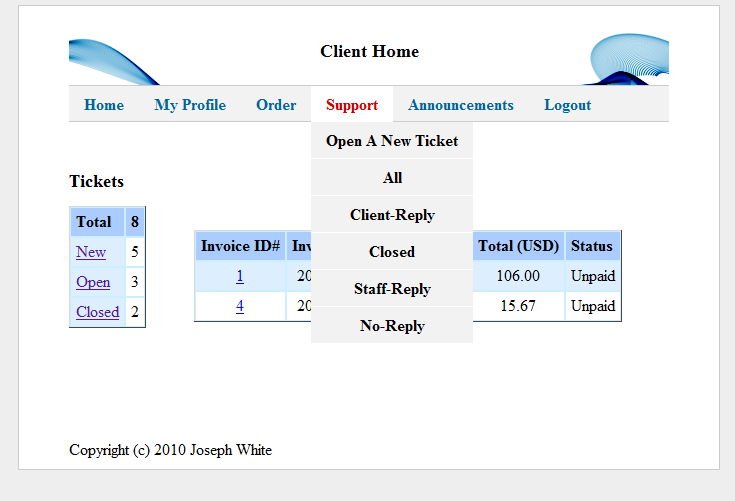Open the New tickets link

tap(90, 252)
